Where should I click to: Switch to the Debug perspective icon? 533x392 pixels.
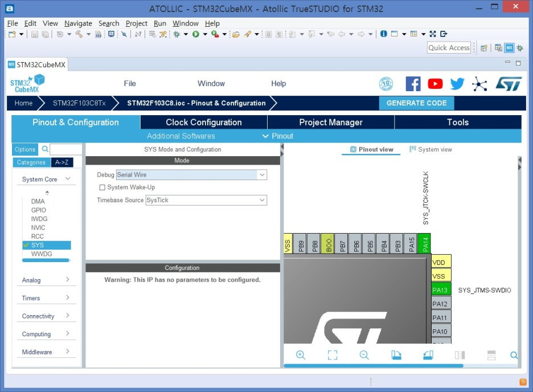tap(520, 48)
